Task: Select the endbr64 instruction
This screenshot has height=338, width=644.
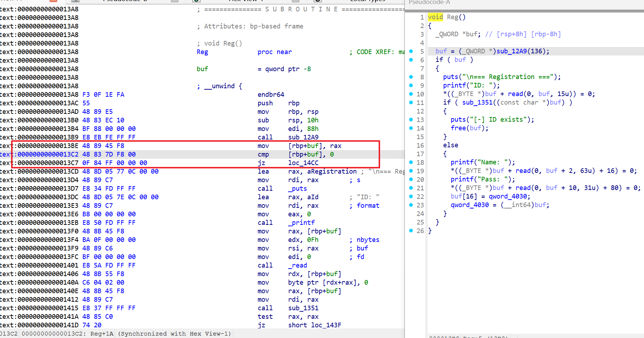Action: click(x=271, y=95)
